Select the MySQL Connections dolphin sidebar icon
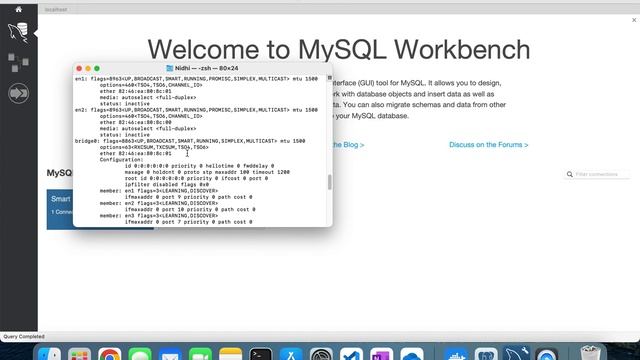This screenshot has height=360, width=640. (18, 32)
